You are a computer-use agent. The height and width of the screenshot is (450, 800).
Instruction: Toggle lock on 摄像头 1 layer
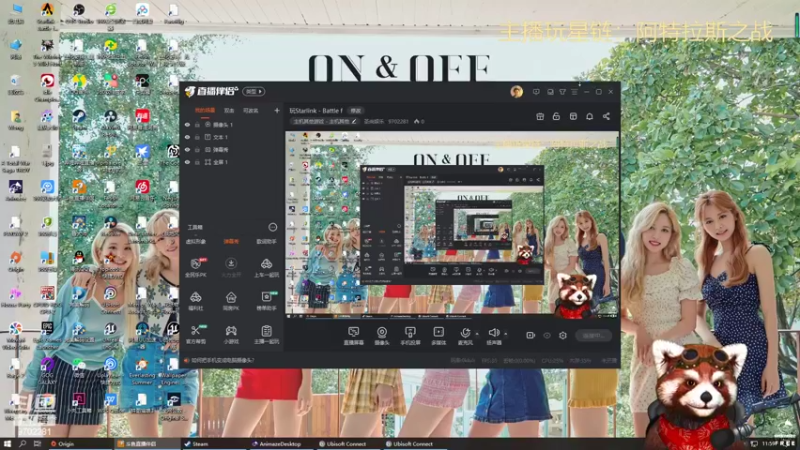197,124
